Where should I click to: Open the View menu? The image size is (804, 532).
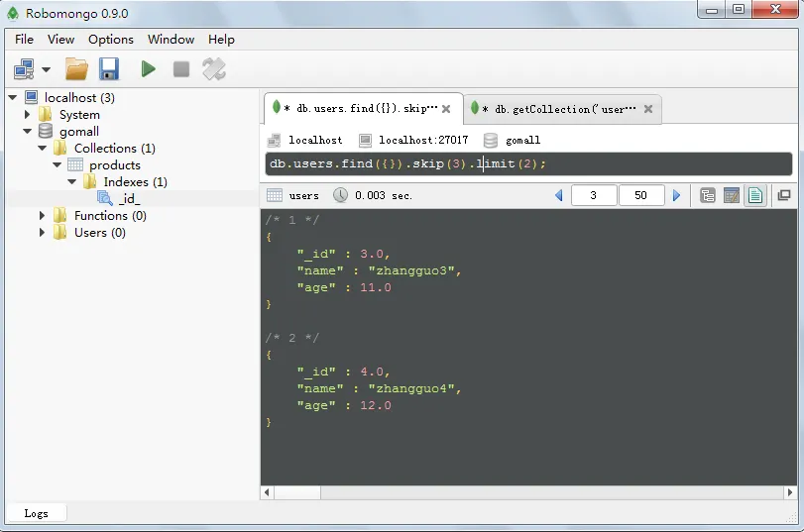click(61, 40)
